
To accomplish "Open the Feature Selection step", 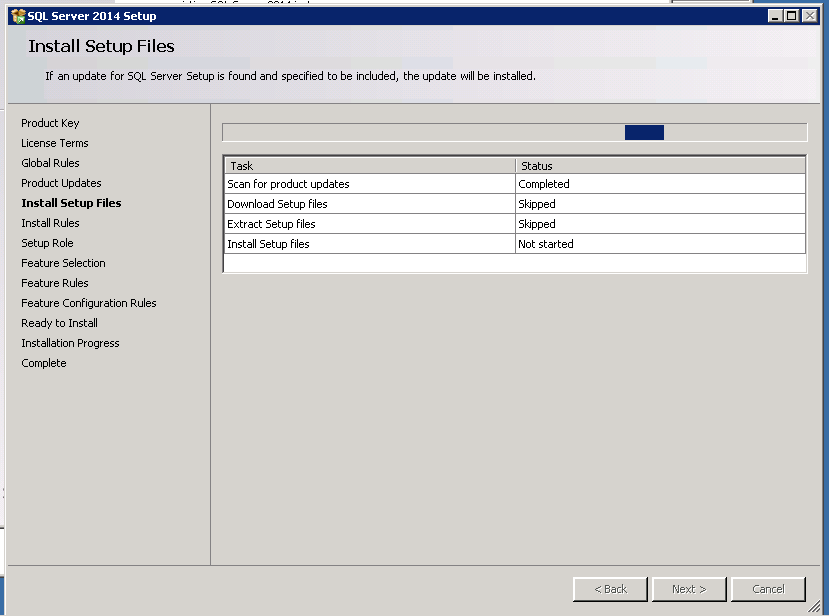I will coord(63,263).
